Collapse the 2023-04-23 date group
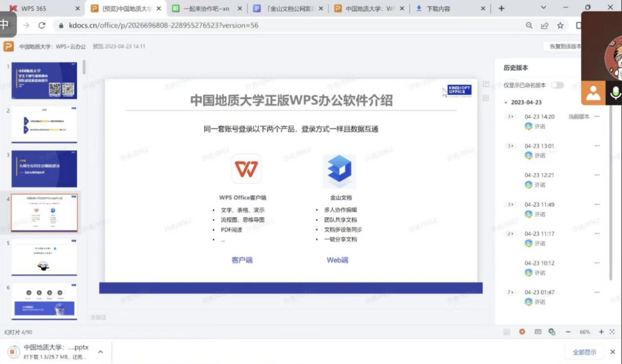This screenshot has width=622, height=364. point(506,103)
